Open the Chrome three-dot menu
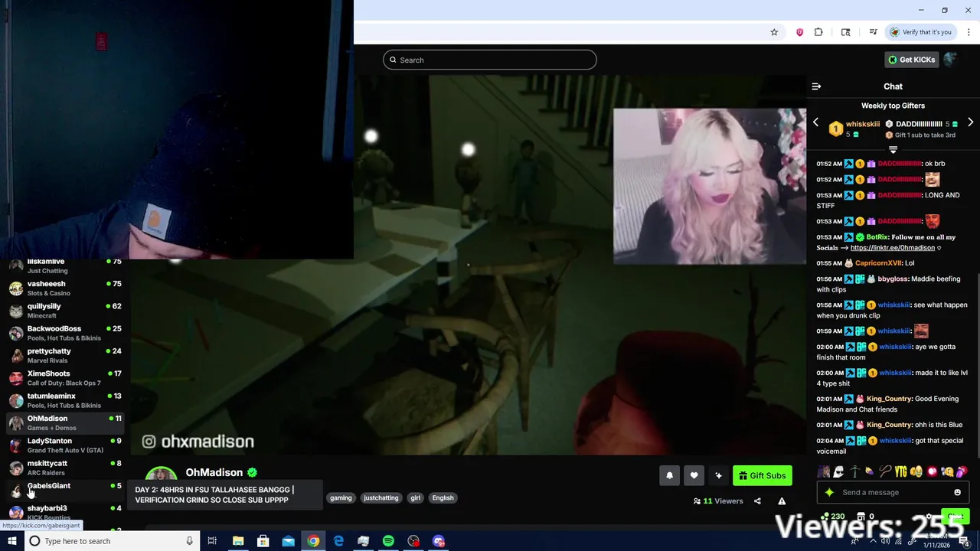The width and height of the screenshot is (980, 551). (969, 32)
